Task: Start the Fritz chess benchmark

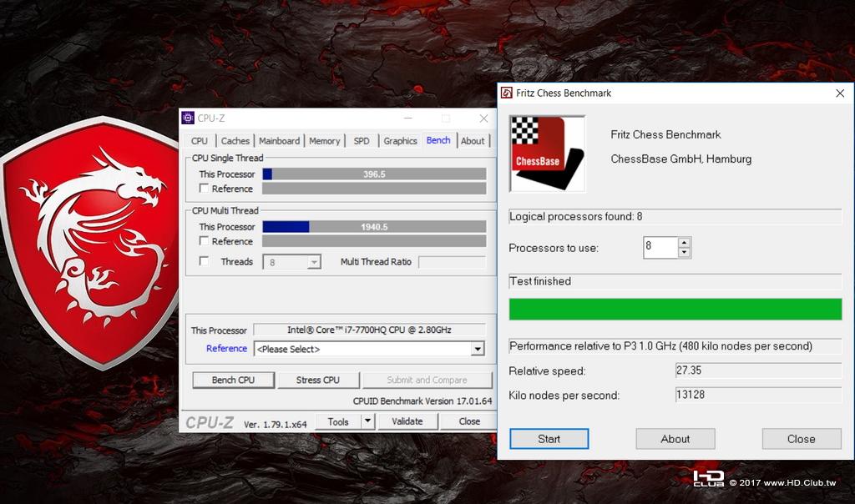Action: pos(549,439)
